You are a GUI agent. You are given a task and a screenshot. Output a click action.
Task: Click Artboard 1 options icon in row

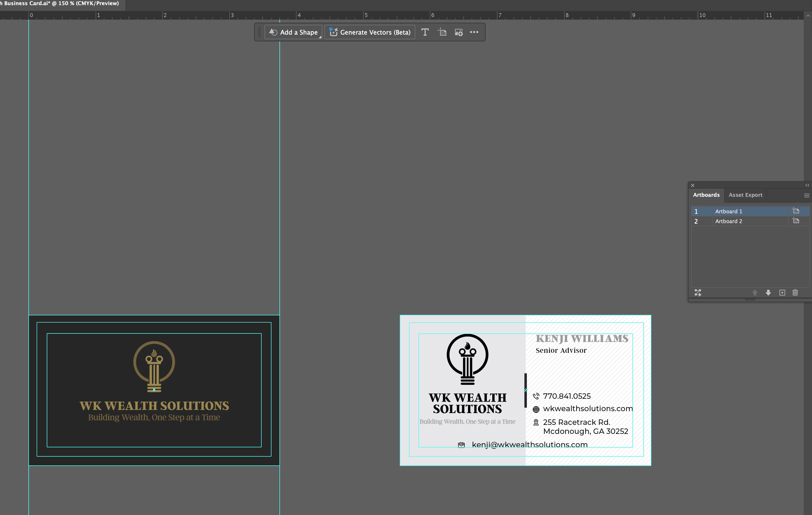(x=796, y=211)
